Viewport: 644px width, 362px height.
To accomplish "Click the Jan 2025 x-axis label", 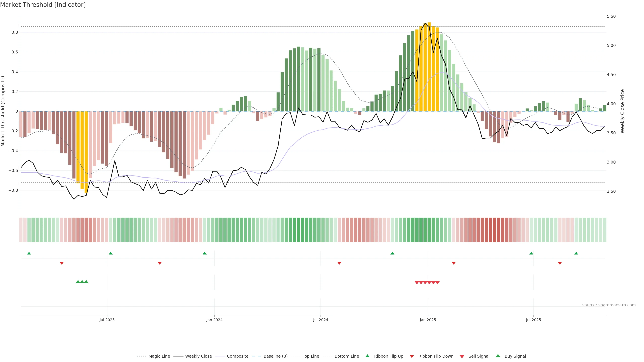I will [x=428, y=320].
